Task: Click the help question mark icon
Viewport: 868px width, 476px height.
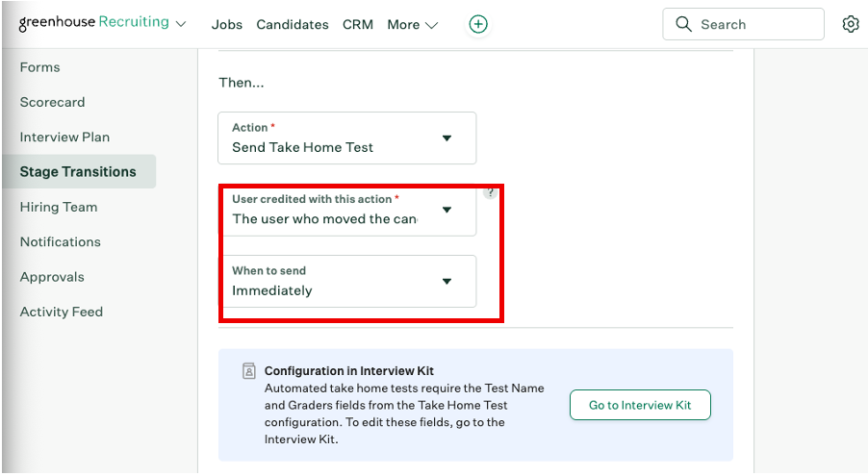Action: (x=491, y=191)
